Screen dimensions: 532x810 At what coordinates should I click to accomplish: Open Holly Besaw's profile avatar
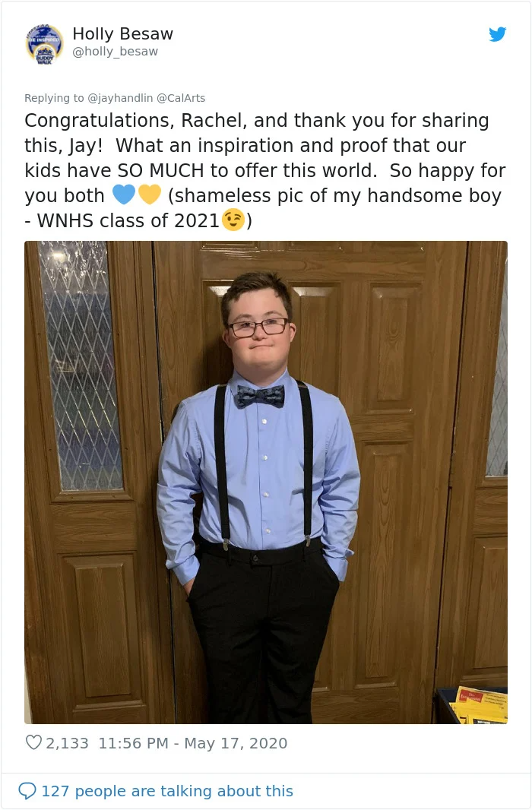point(45,43)
